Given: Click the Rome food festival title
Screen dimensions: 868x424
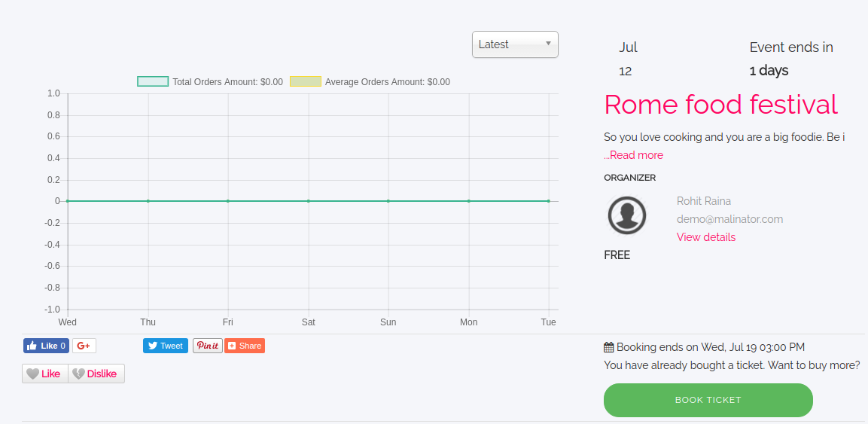Looking at the screenshot, I should click(x=720, y=105).
